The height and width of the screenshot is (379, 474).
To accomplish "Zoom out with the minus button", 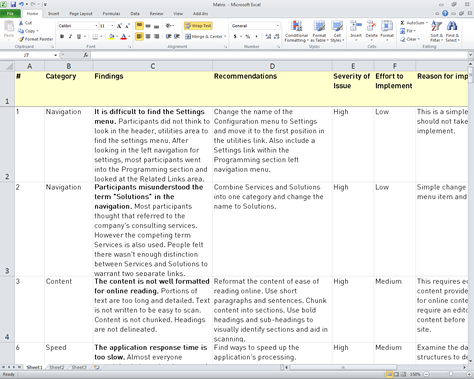I will tap(426, 374).
